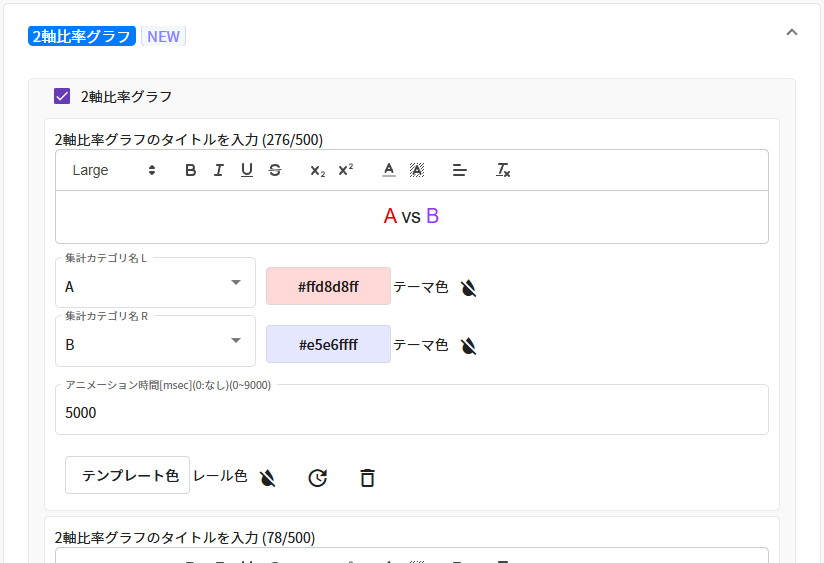The width and height of the screenshot is (824, 563).
Task: Click the テーマ色 label beside #ffd8d8ff
Action: tap(420, 287)
